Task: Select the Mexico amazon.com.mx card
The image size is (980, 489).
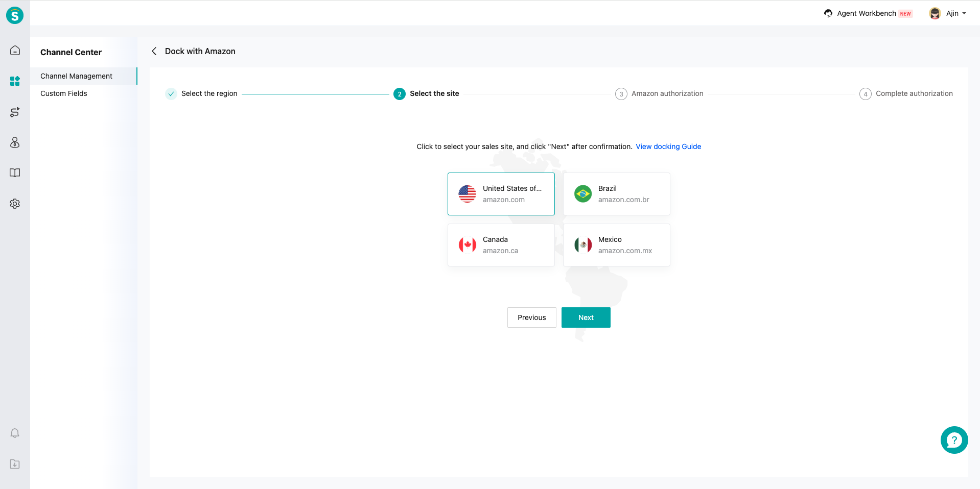Action: (x=617, y=245)
